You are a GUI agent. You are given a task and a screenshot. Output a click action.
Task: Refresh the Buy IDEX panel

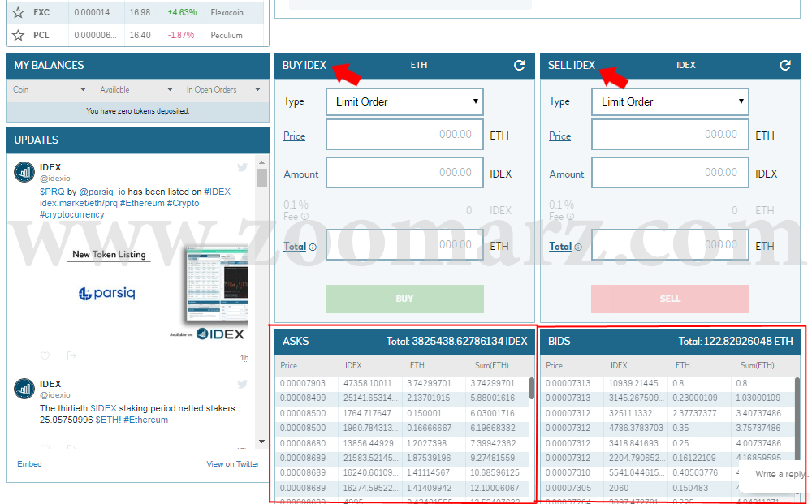click(x=519, y=65)
